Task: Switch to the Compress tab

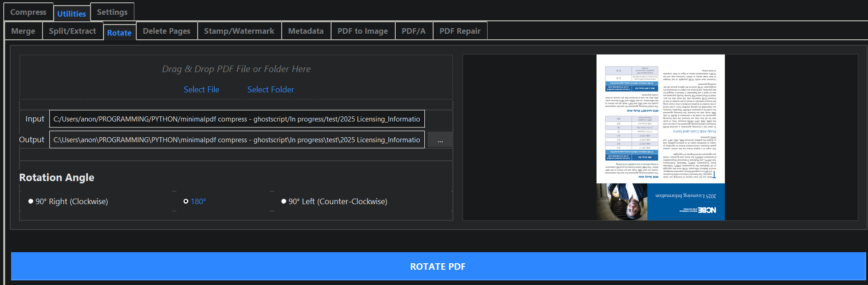Action: click(x=28, y=12)
